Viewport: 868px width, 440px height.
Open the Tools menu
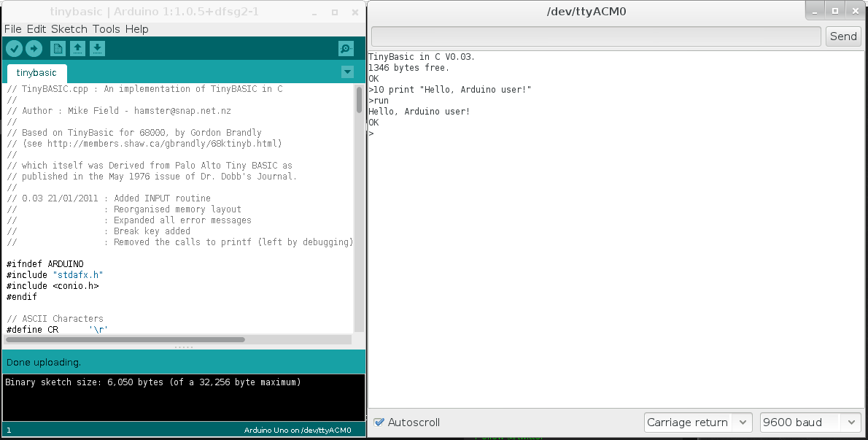[x=106, y=28]
